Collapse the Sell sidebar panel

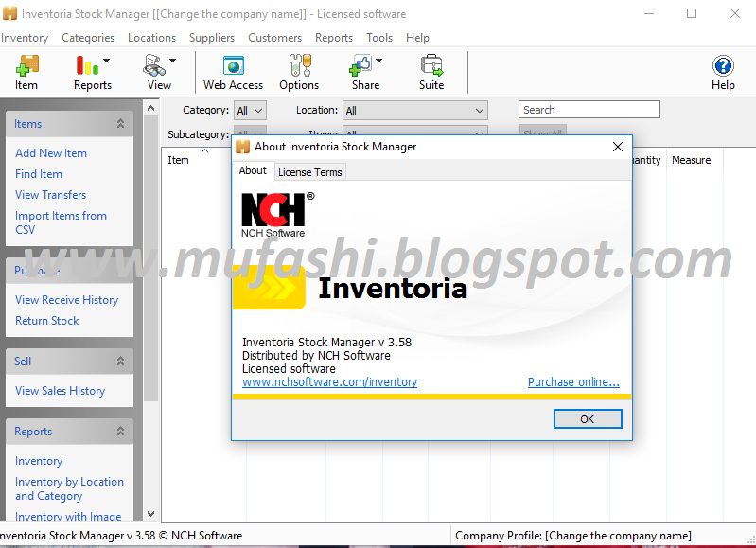120,361
